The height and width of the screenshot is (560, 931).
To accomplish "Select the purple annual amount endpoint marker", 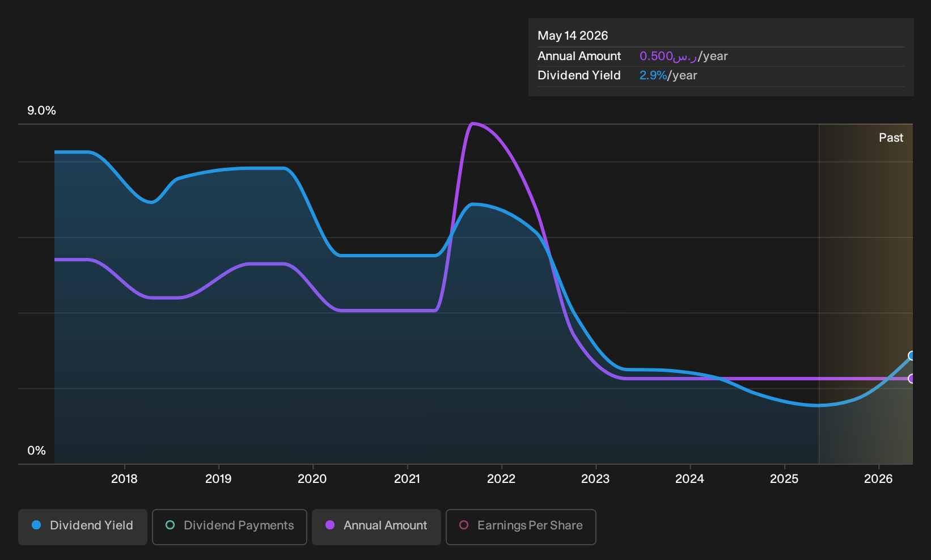I will (x=912, y=379).
